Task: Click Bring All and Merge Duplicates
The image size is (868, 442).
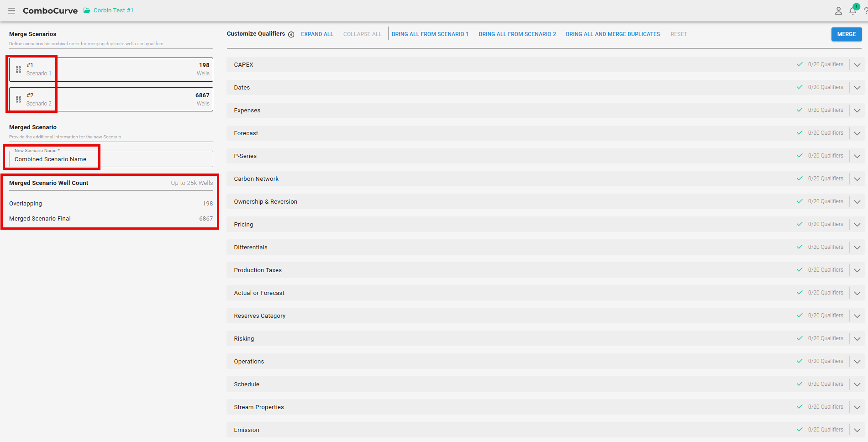Action: tap(612, 34)
